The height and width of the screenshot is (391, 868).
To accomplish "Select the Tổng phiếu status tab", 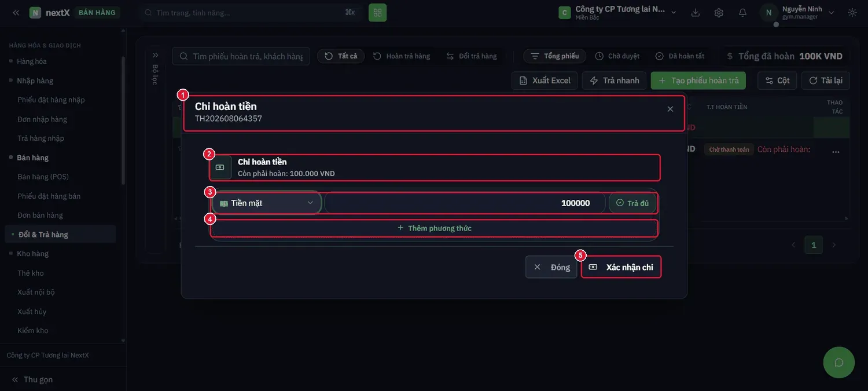I will point(555,56).
